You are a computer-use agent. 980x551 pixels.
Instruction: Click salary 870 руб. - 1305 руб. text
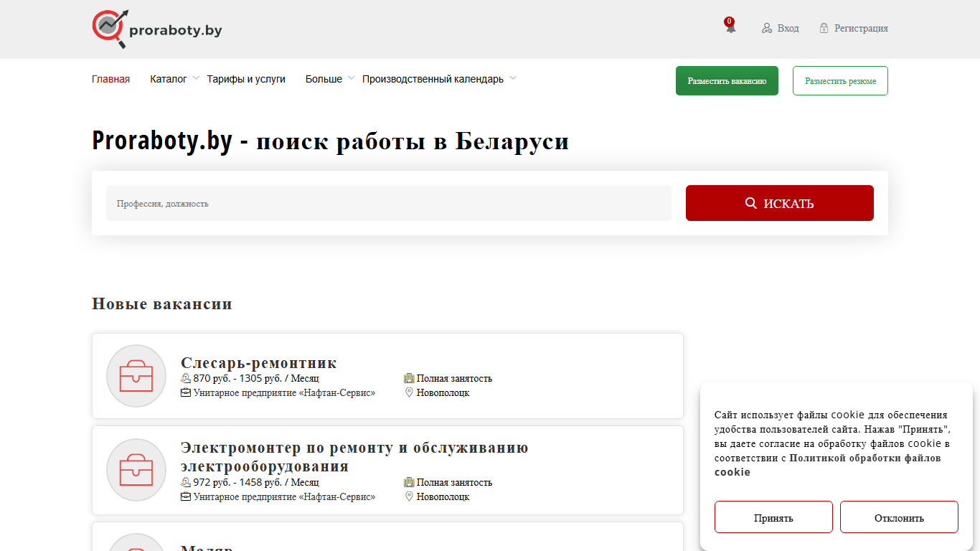point(256,378)
